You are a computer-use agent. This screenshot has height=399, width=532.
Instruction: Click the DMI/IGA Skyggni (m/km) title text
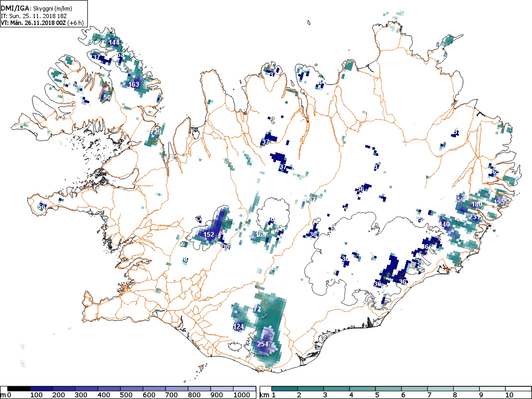pos(37,9)
